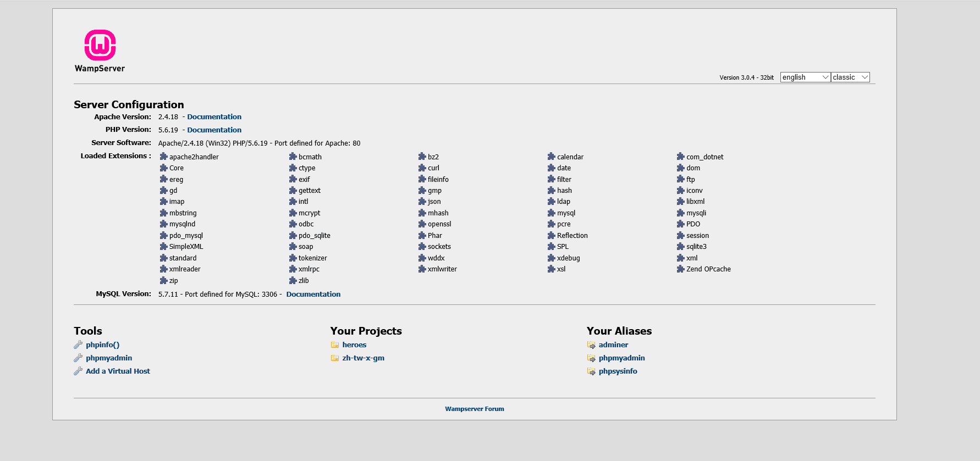Screen dimensions: 980x461
Task: Click the puzzle icon beside mbstring
Action: pyautogui.click(x=163, y=213)
